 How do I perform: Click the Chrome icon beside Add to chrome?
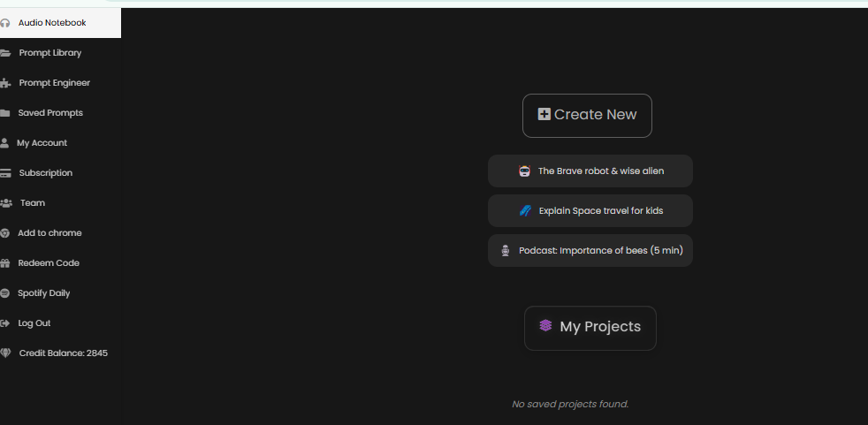point(5,233)
